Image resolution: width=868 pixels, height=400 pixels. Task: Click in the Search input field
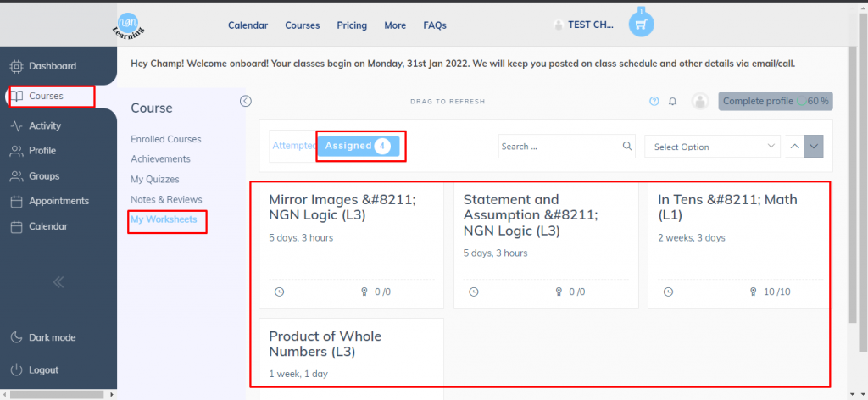[x=558, y=147]
